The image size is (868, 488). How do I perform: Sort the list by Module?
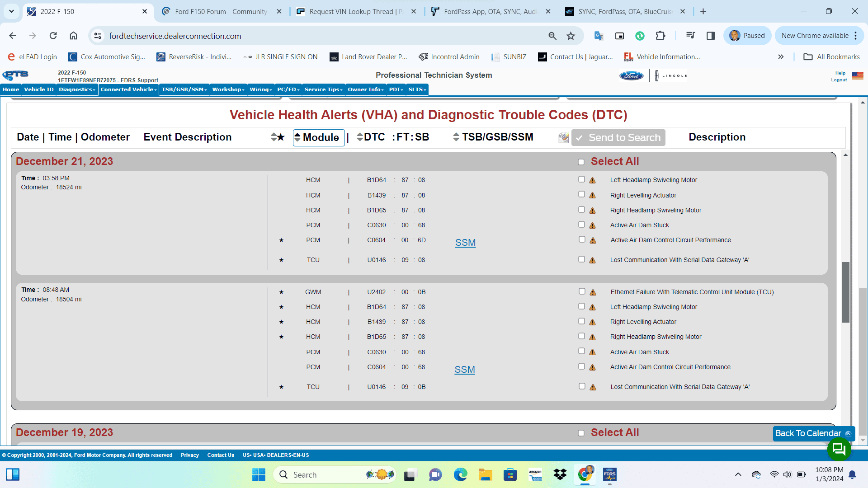click(x=319, y=137)
